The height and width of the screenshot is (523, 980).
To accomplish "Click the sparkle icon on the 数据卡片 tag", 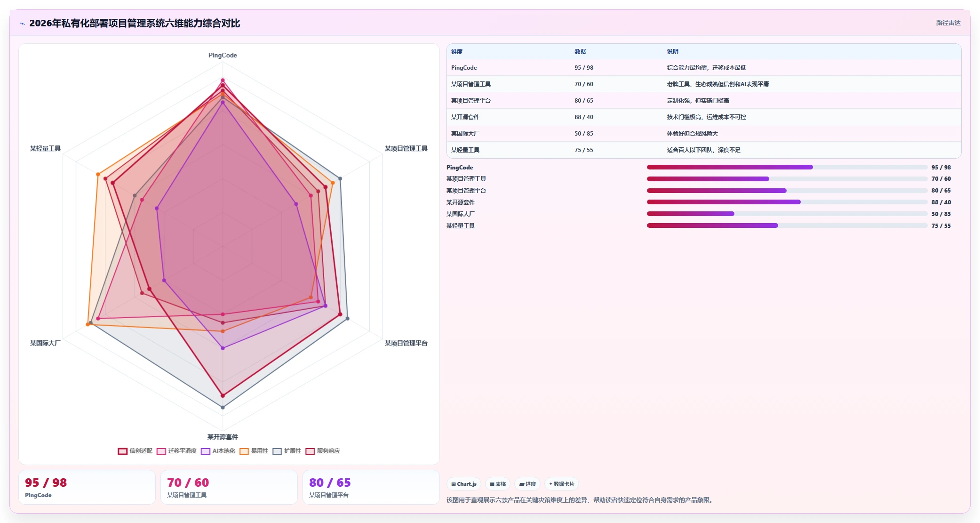I will point(551,484).
